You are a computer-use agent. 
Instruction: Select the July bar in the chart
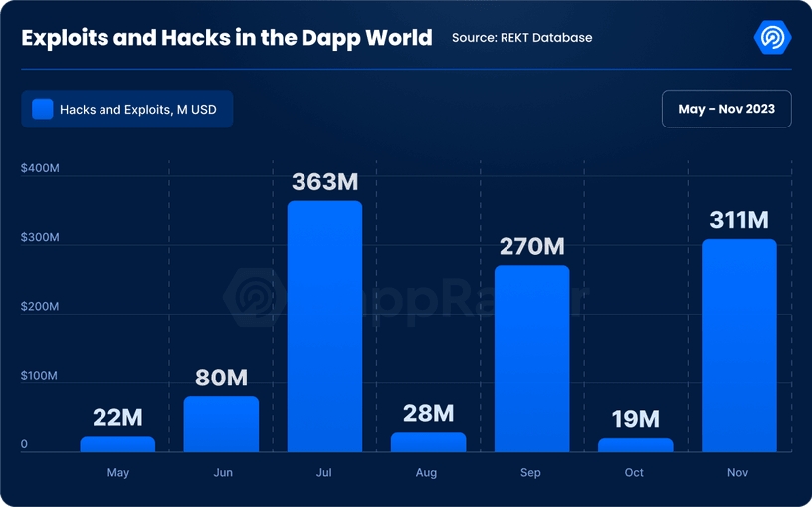pos(324,327)
